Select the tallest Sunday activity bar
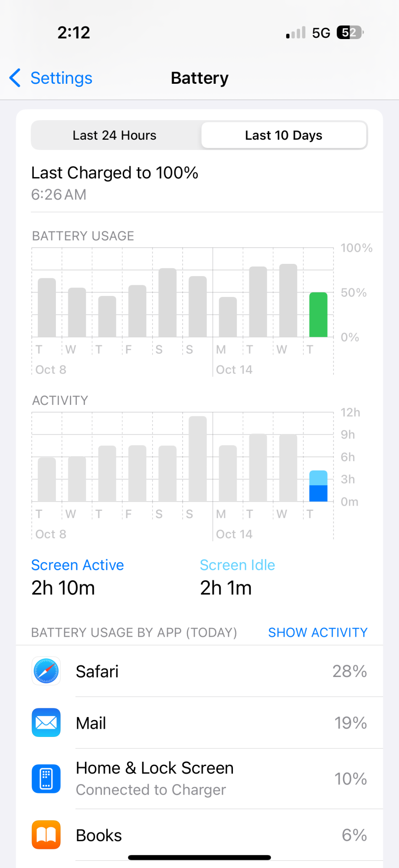 coord(198,459)
